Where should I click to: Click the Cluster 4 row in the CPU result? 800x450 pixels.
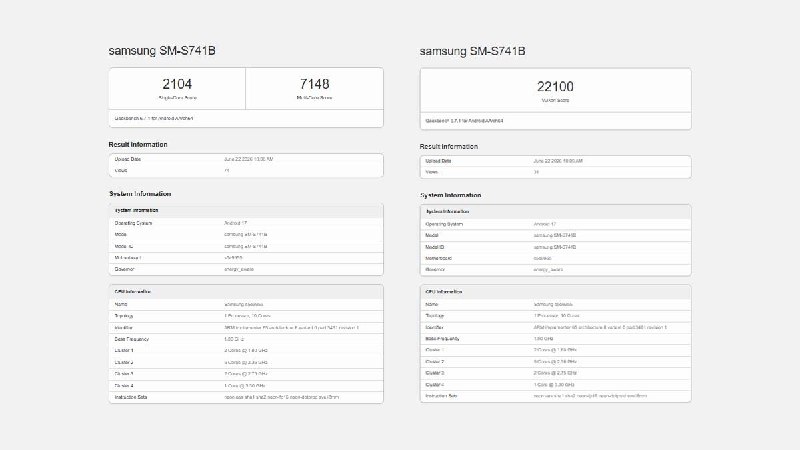(246, 386)
